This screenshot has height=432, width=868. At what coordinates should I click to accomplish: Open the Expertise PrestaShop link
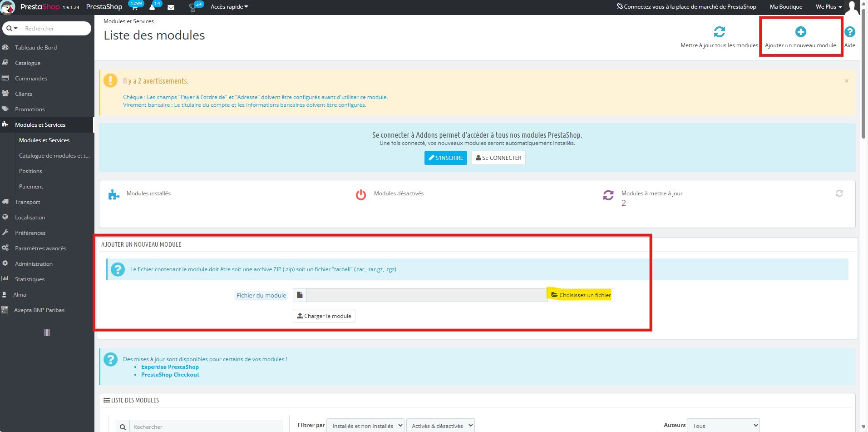click(170, 367)
